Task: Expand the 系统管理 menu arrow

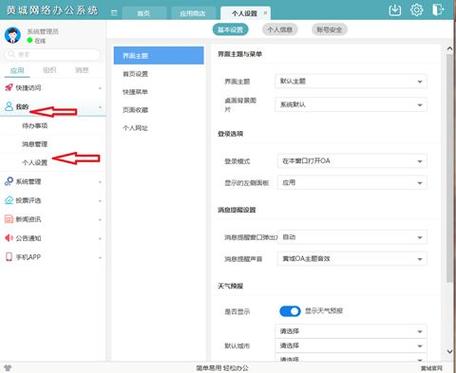Action: 100,182
